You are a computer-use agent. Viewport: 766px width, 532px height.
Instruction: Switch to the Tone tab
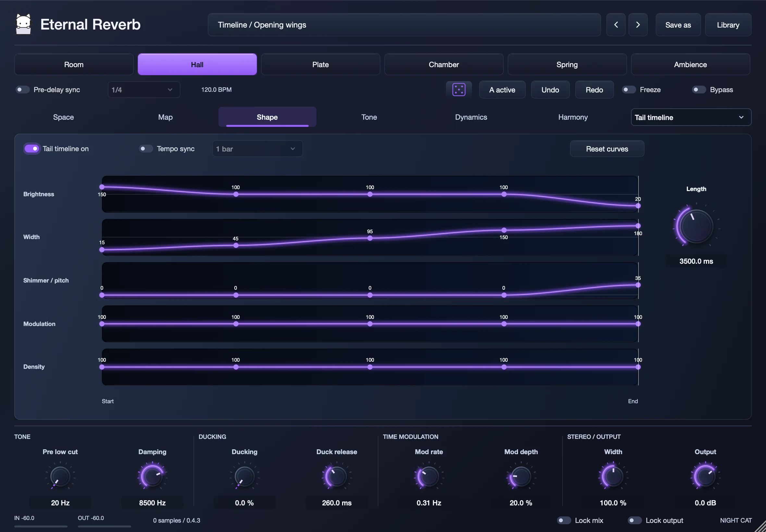369,117
